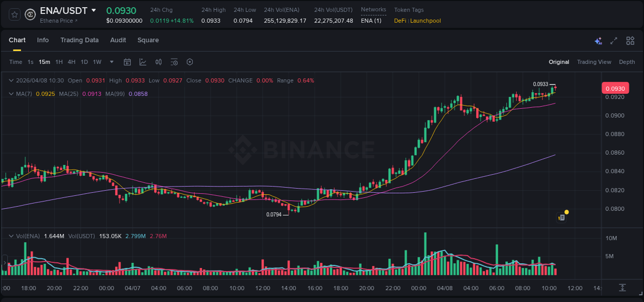Switch to the Trading Data tab
This screenshot has height=302, width=644.
(x=79, y=40)
